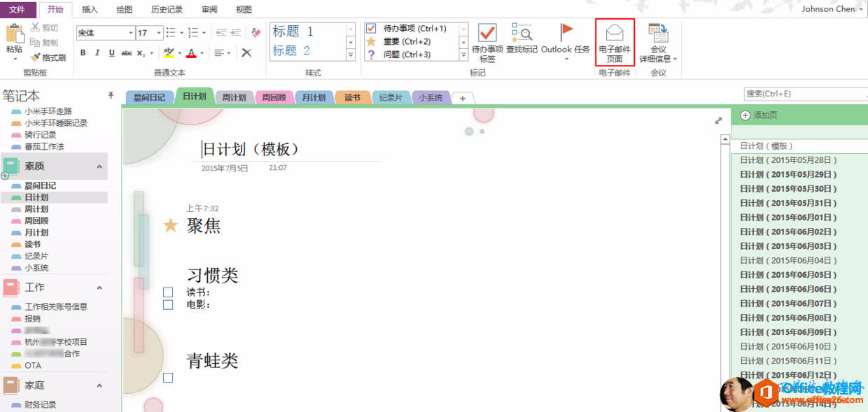Open the Johnson Chen account dropdown
Image resolution: width=868 pixels, height=412 pixels.
pyautogui.click(x=833, y=9)
